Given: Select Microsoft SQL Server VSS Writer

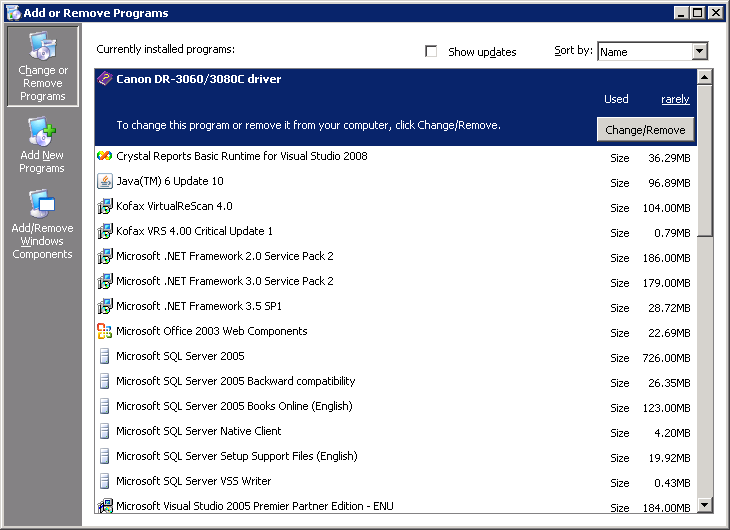Looking at the screenshot, I should [x=194, y=481].
